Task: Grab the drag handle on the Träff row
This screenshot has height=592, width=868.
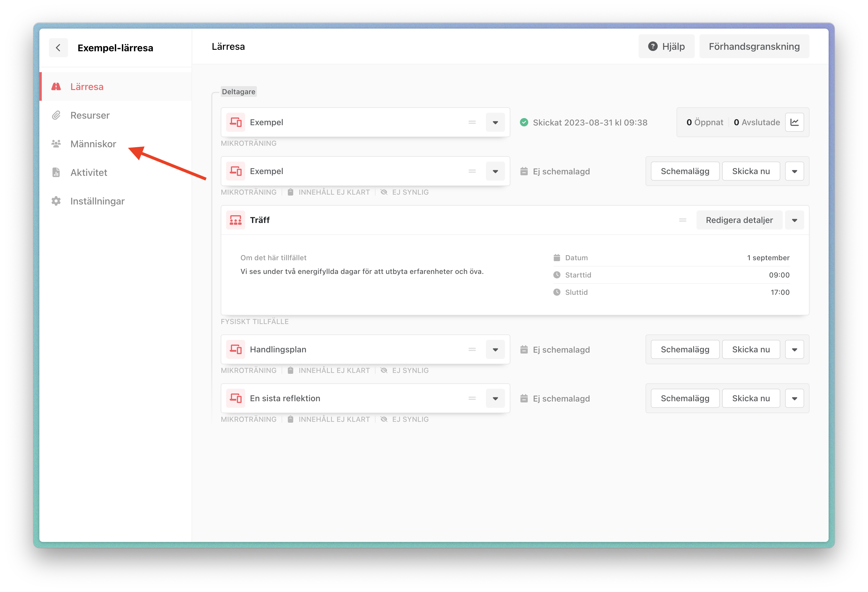Action: [682, 220]
